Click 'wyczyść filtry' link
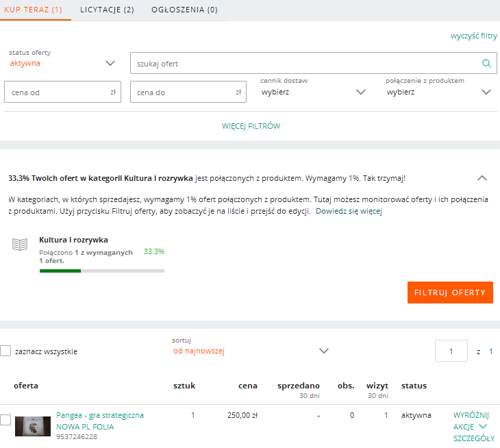The height and width of the screenshot is (448, 500). coord(473,35)
